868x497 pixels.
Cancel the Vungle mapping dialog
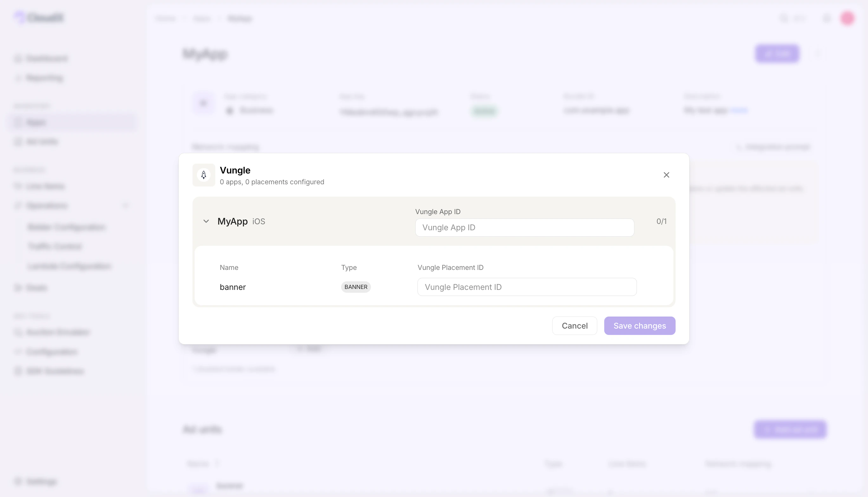point(574,326)
